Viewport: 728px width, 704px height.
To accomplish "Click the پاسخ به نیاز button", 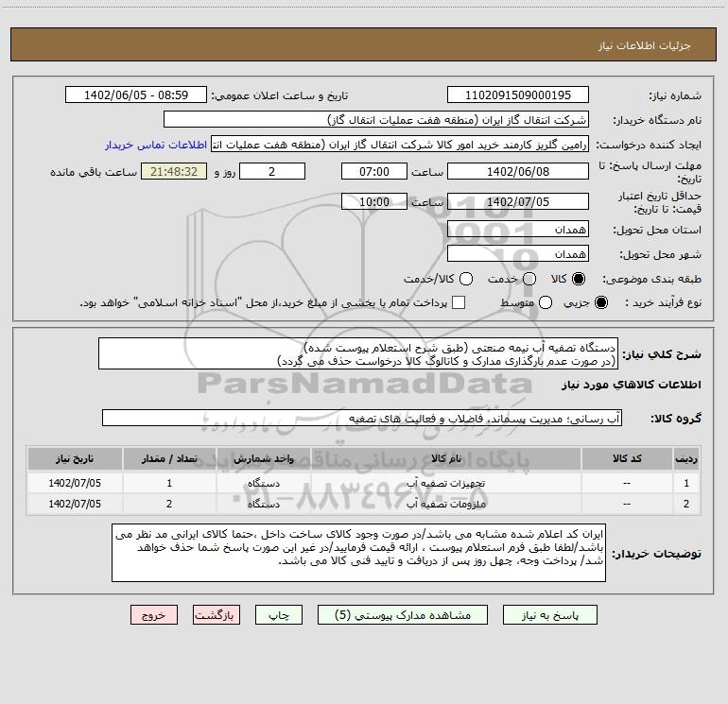I will tap(550, 615).
